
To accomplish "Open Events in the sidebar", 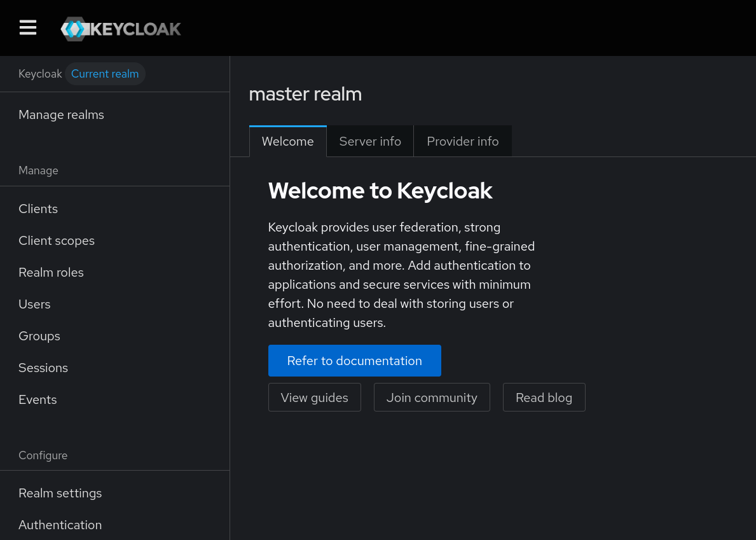I will click(38, 399).
